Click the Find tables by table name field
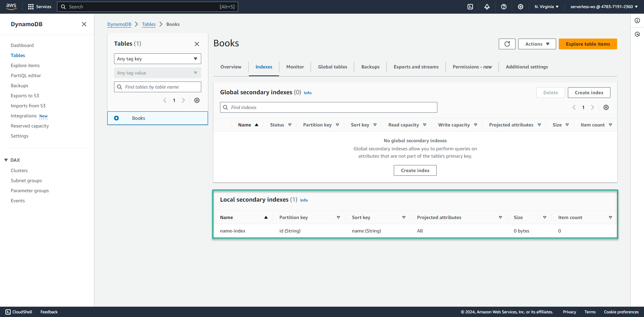Image resolution: width=644 pixels, height=317 pixels. point(158,87)
